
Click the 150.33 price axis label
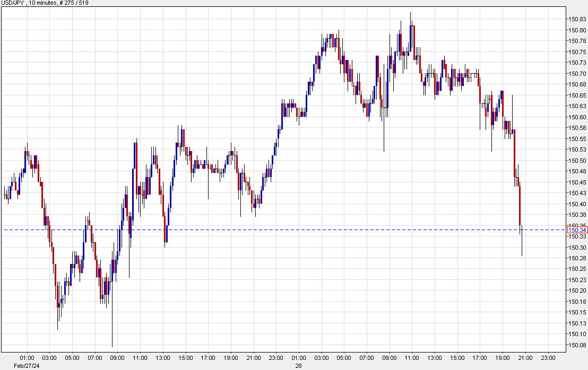tap(577, 236)
